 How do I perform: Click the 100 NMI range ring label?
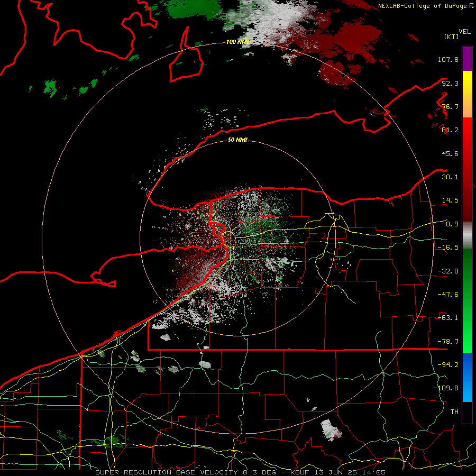[x=237, y=42]
